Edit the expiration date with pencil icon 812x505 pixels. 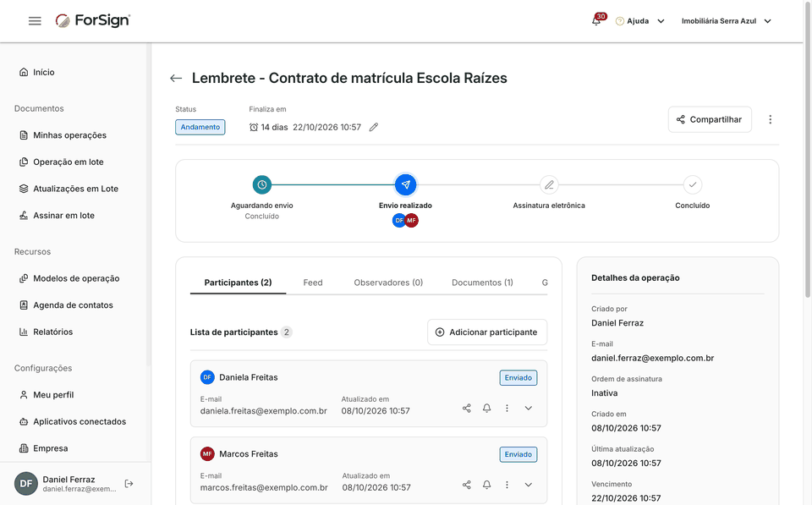[373, 127]
